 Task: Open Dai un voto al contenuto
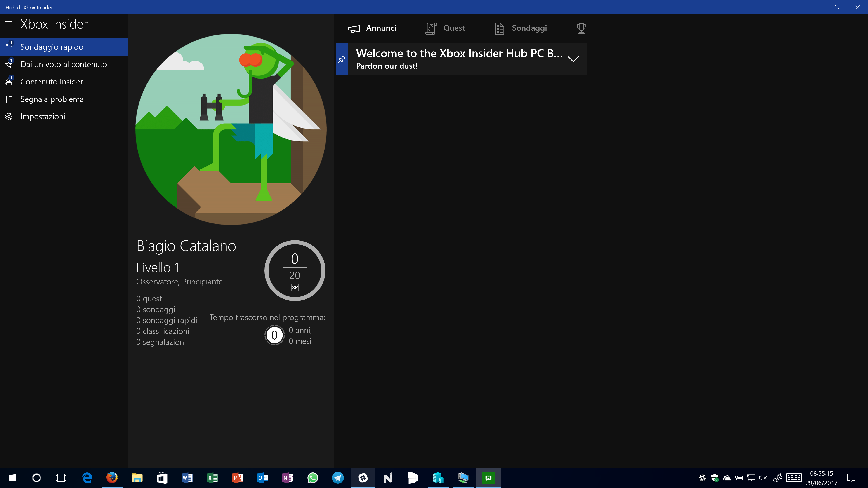(64, 64)
